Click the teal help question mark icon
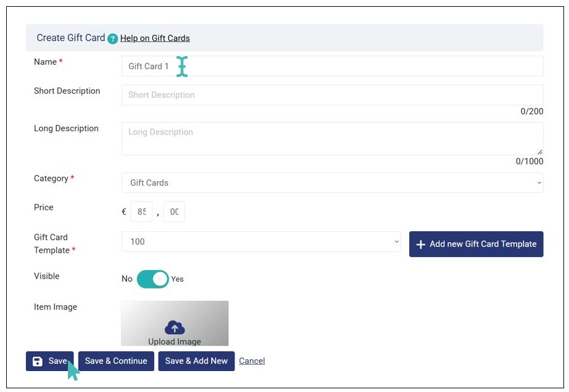 pyautogui.click(x=112, y=39)
